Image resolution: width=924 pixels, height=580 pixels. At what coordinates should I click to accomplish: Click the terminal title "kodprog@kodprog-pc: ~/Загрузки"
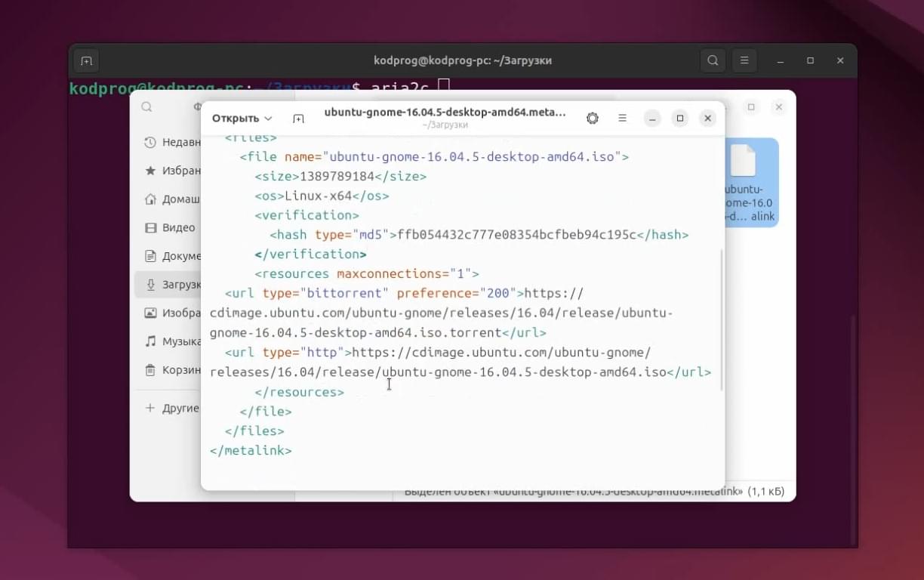tap(463, 60)
